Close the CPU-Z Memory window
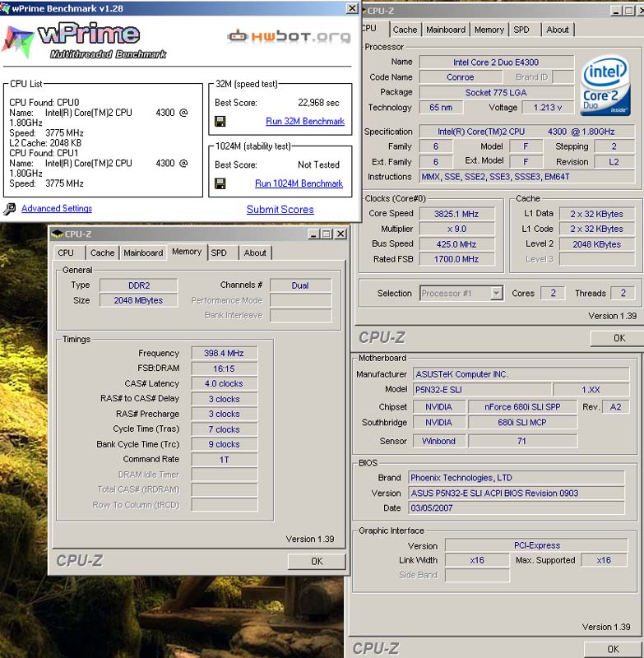This screenshot has width=644, height=658. click(x=341, y=234)
